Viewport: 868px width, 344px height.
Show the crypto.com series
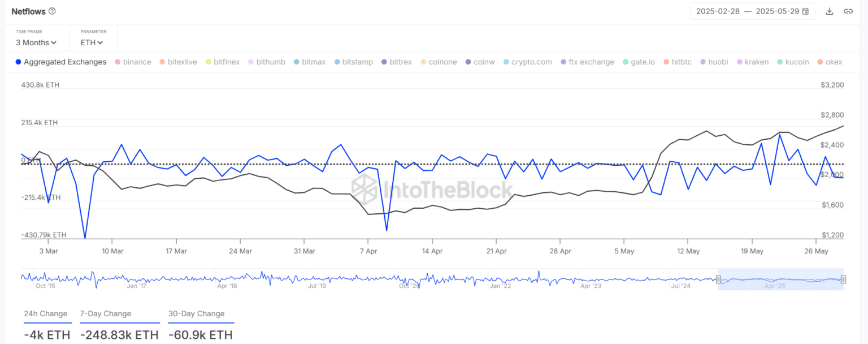click(527, 62)
